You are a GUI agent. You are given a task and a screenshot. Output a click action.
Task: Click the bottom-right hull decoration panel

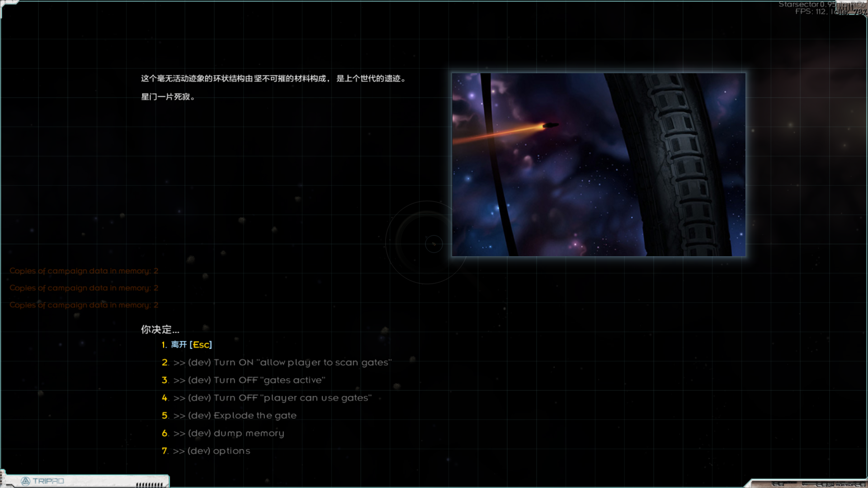coord(809,483)
